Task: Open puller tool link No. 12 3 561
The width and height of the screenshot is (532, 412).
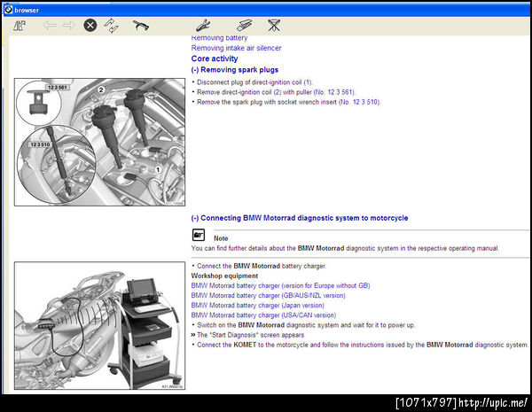Action: pos(334,92)
